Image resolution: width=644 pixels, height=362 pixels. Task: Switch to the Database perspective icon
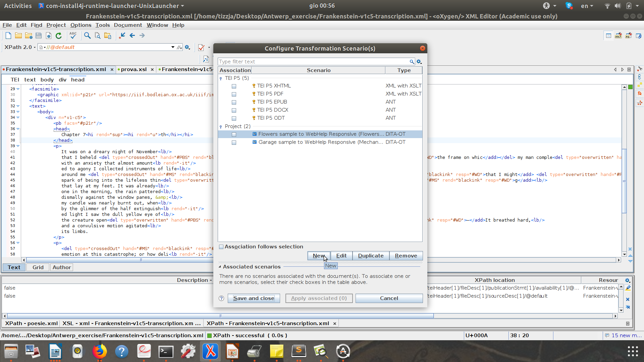click(x=639, y=36)
